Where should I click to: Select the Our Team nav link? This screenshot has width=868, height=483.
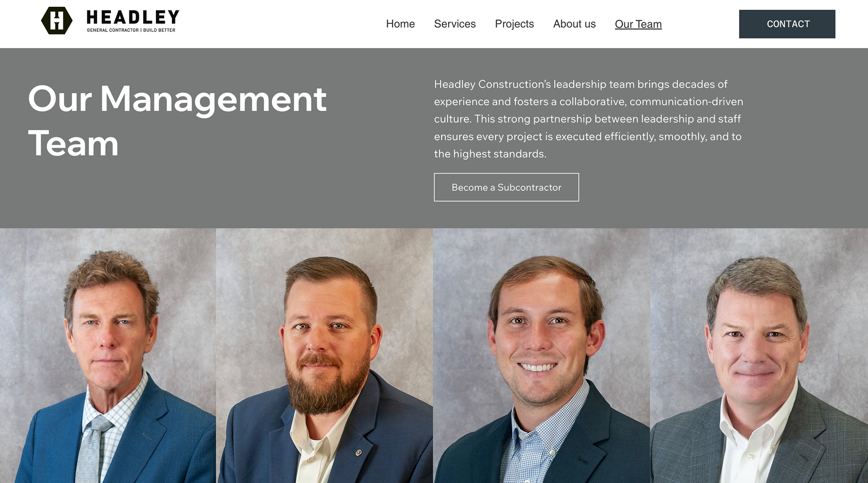[x=638, y=24]
